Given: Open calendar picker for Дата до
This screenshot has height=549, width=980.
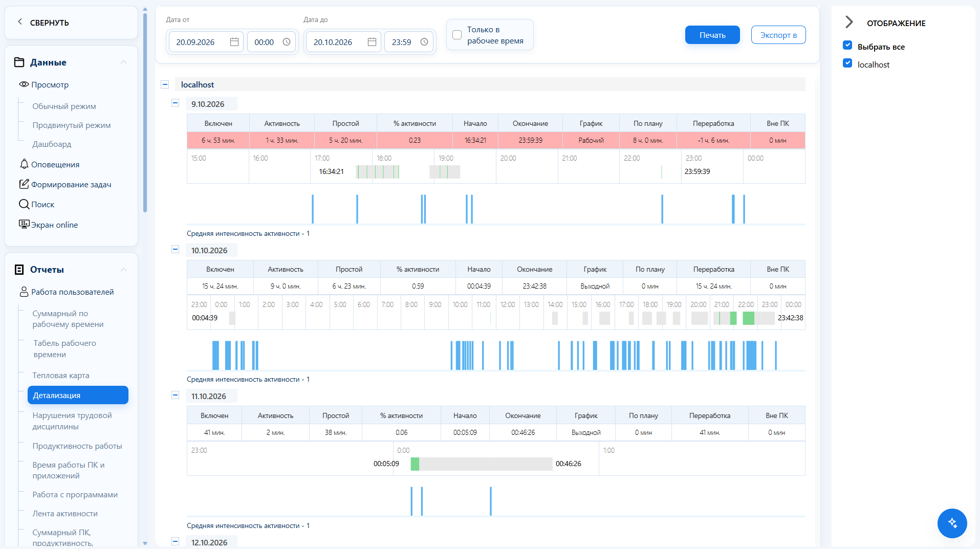Looking at the screenshot, I should tap(372, 42).
